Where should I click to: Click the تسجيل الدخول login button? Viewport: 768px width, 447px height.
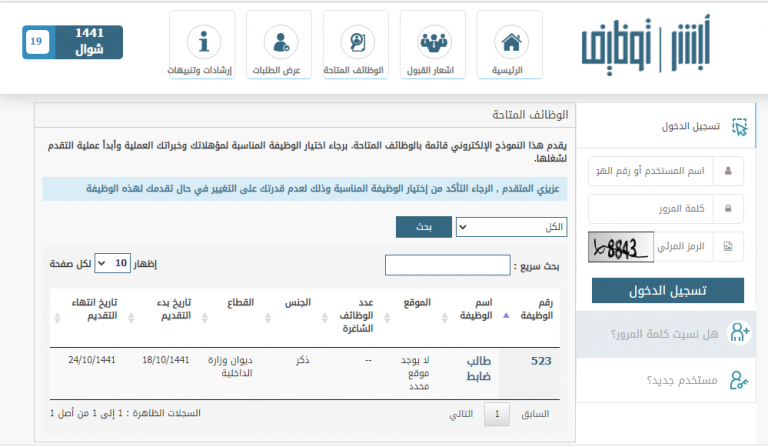[667, 290]
